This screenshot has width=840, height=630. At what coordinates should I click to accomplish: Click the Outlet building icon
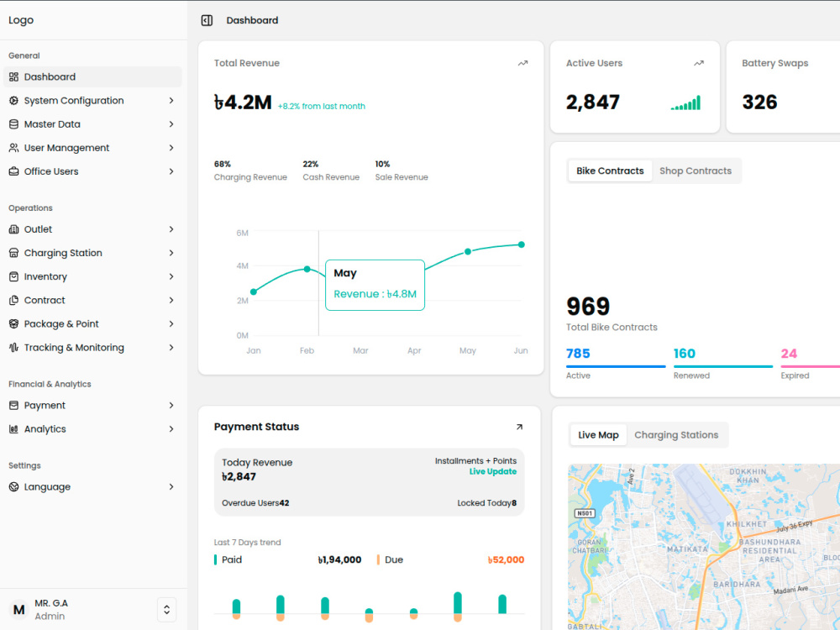[14, 228]
